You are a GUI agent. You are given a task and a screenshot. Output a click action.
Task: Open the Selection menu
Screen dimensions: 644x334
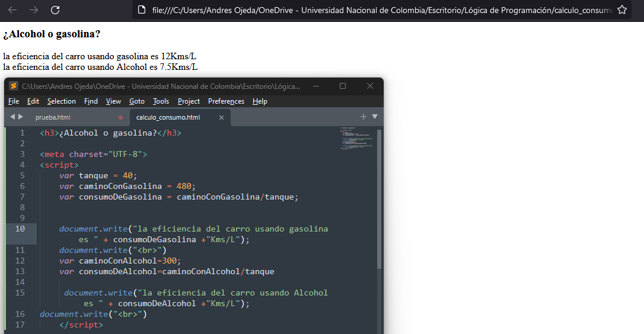pos(61,101)
